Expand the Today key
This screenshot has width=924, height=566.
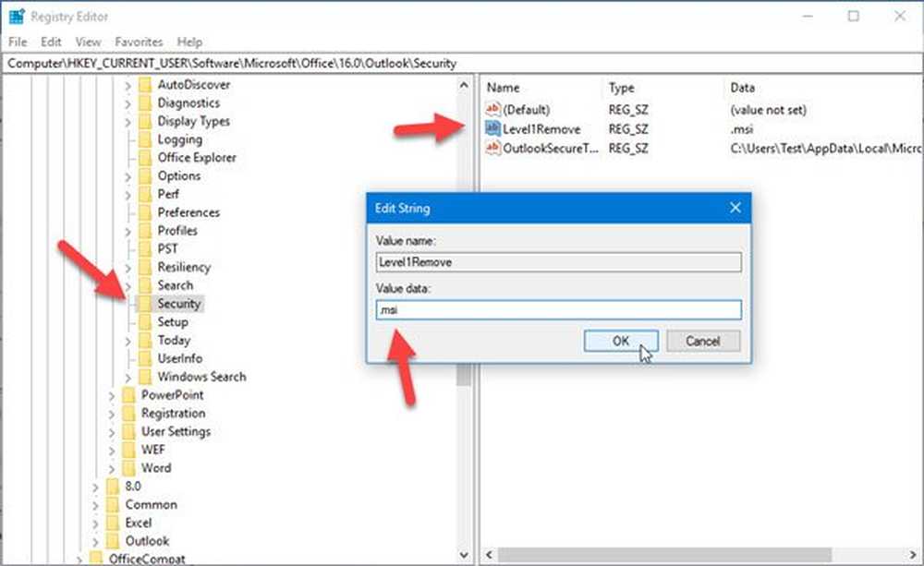[128, 341]
